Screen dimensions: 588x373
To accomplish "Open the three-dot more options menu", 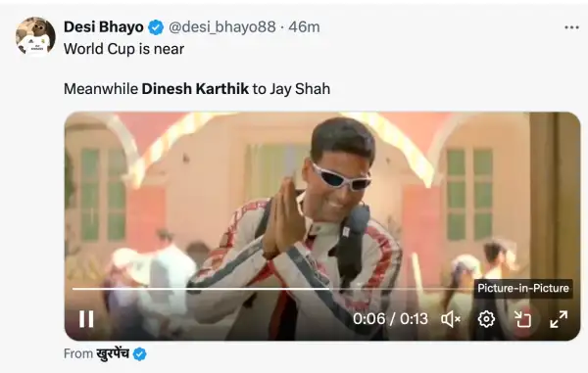I will point(571,27).
